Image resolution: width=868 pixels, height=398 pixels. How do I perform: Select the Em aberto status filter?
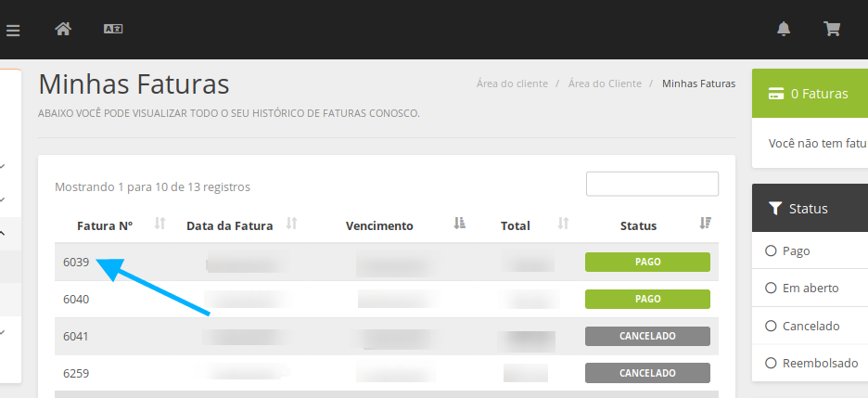[x=771, y=288]
